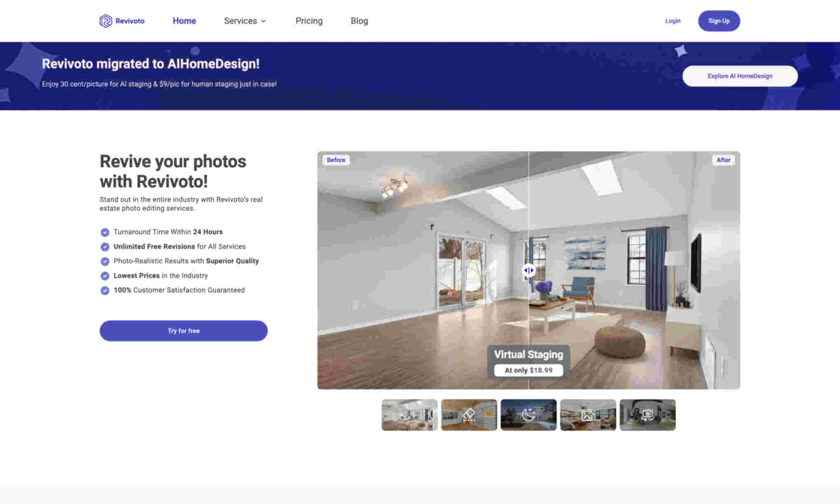Click the photo enhancement service icon
This screenshot has height=504, width=840.
tap(588, 415)
